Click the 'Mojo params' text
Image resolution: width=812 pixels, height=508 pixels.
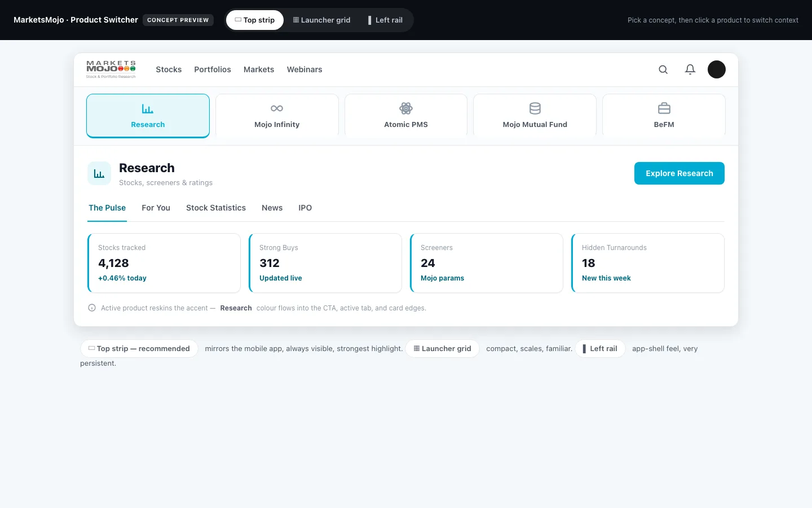(x=443, y=278)
